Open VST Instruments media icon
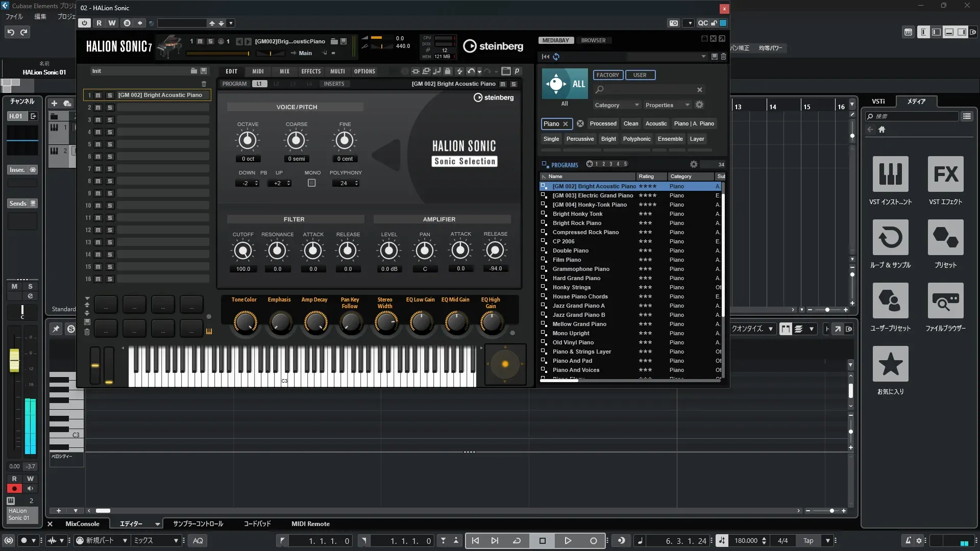This screenshot has width=980, height=551. click(890, 174)
